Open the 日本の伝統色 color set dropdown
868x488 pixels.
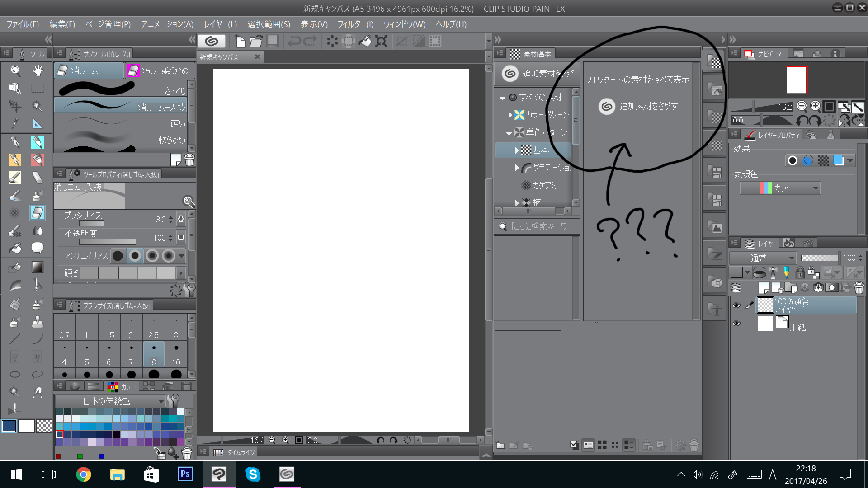[110, 401]
